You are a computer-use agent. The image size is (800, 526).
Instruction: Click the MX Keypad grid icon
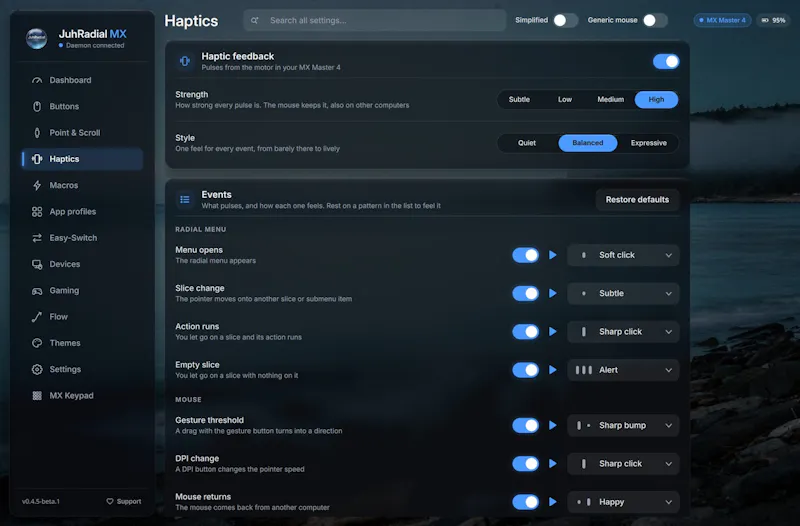(x=37, y=395)
